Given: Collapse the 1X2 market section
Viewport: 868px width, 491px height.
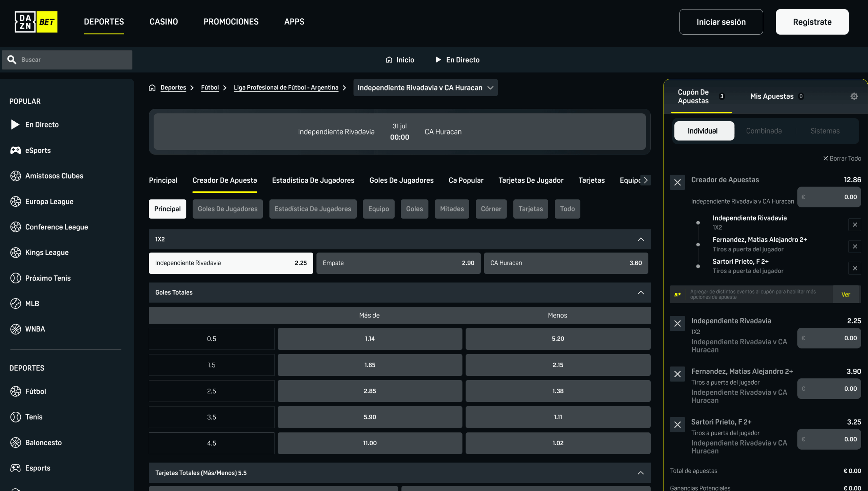Looking at the screenshot, I should (640, 239).
